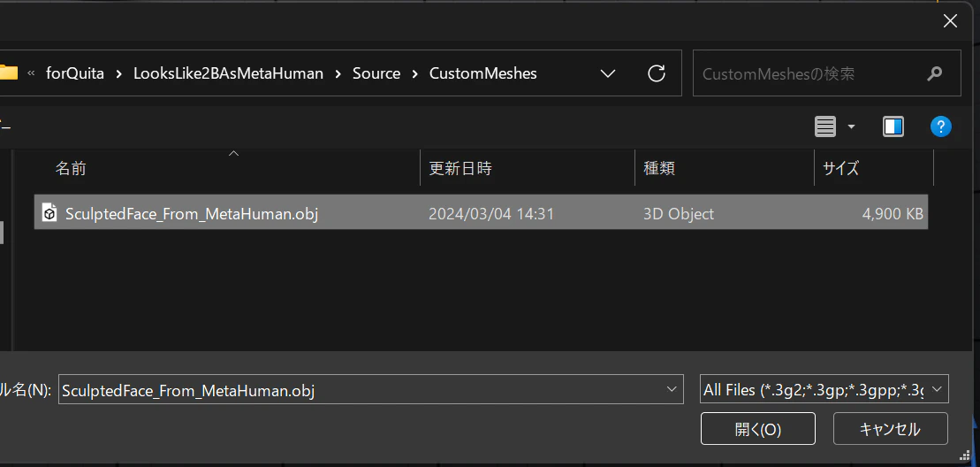Expand the chevron after LooksLike2BAsMetaHuman
Viewport: 980px width, 467px height.
tap(338, 73)
